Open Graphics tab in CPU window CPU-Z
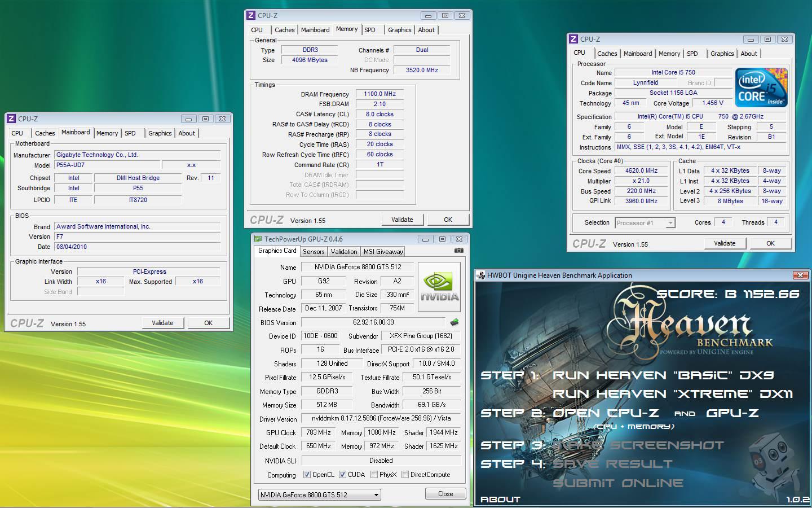Screen dimensions: 812x508 click(x=722, y=54)
